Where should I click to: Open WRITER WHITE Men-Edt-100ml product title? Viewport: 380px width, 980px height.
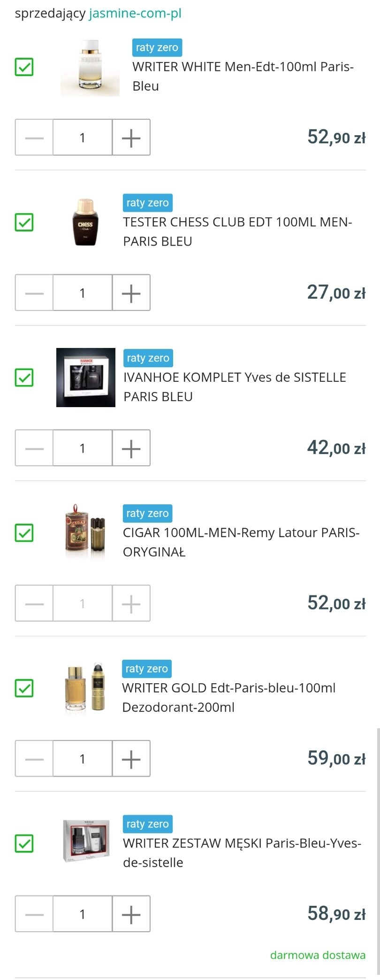click(x=243, y=76)
